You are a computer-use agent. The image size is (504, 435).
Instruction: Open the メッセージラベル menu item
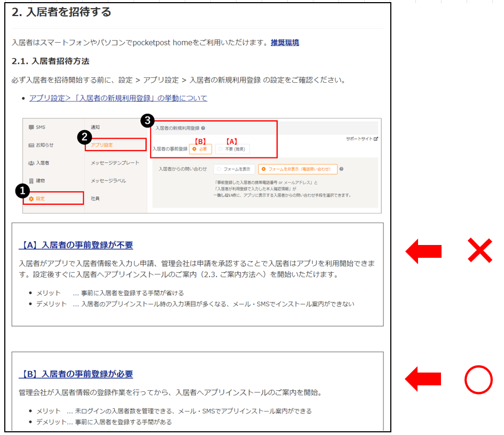click(108, 180)
